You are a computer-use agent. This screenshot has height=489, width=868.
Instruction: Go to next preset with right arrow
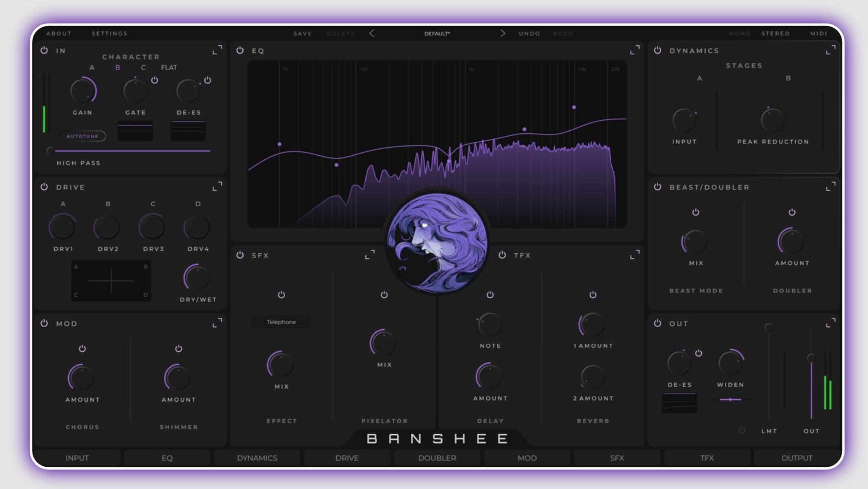click(x=502, y=33)
